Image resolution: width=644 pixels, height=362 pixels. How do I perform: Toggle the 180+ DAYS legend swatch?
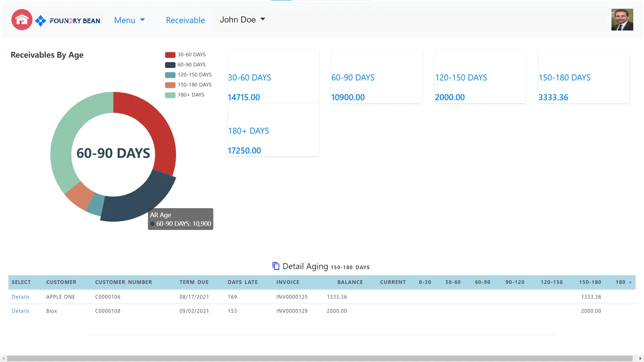(x=170, y=95)
